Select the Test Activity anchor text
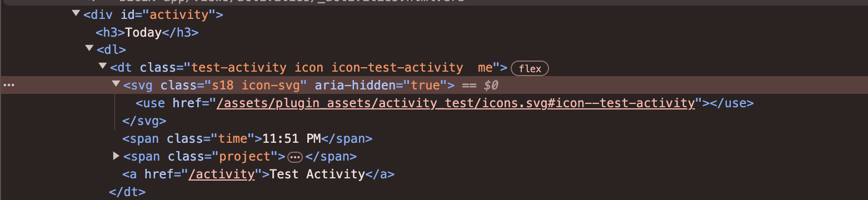868x200 pixels. [x=317, y=174]
